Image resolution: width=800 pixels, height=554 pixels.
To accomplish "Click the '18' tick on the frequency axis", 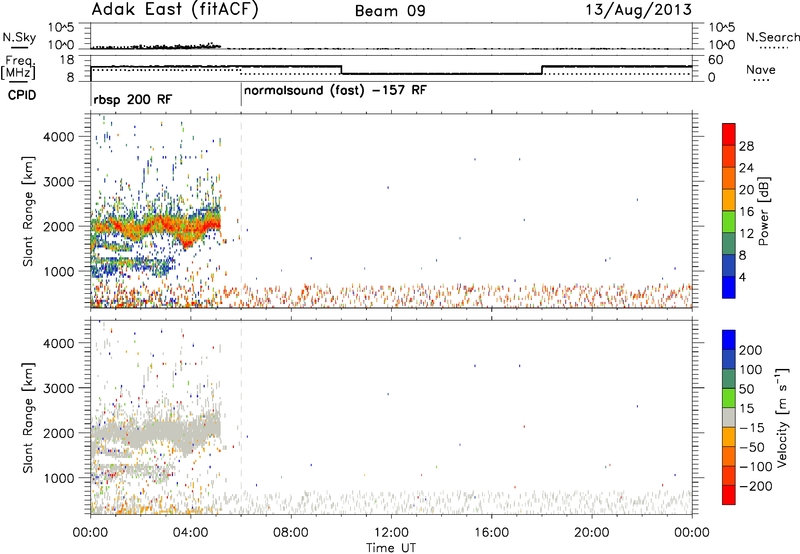I will [67, 60].
